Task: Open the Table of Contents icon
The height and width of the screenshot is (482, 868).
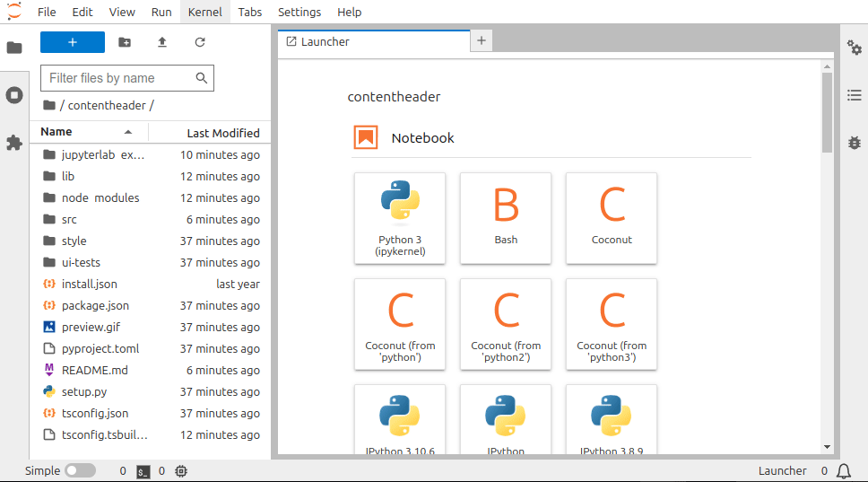Action: click(855, 95)
